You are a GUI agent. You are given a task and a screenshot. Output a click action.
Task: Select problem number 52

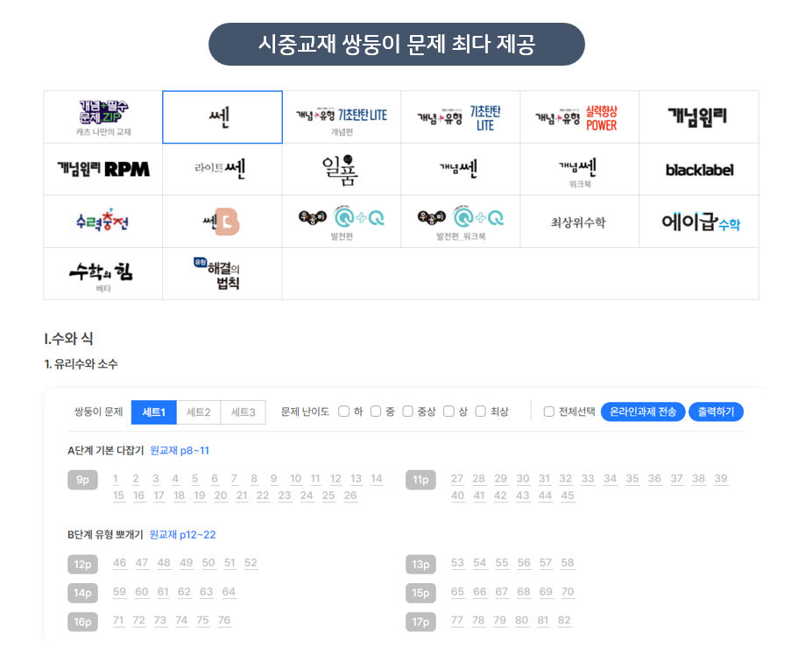251,563
